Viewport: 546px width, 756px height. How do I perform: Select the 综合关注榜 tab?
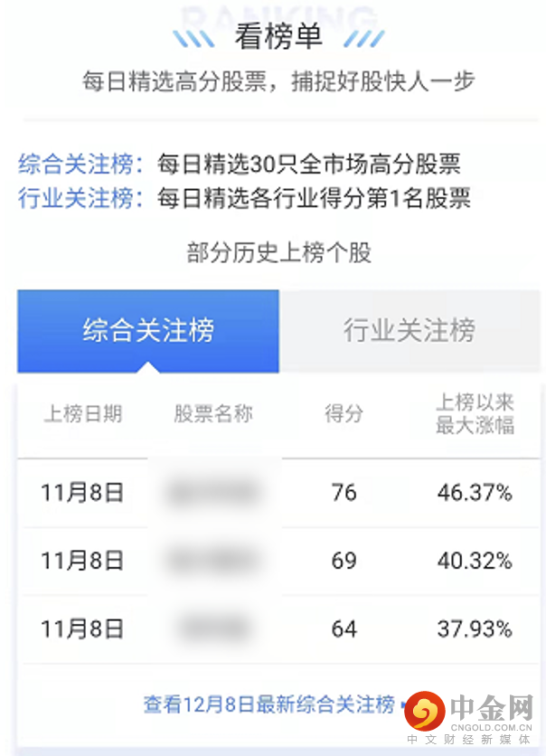click(x=148, y=331)
